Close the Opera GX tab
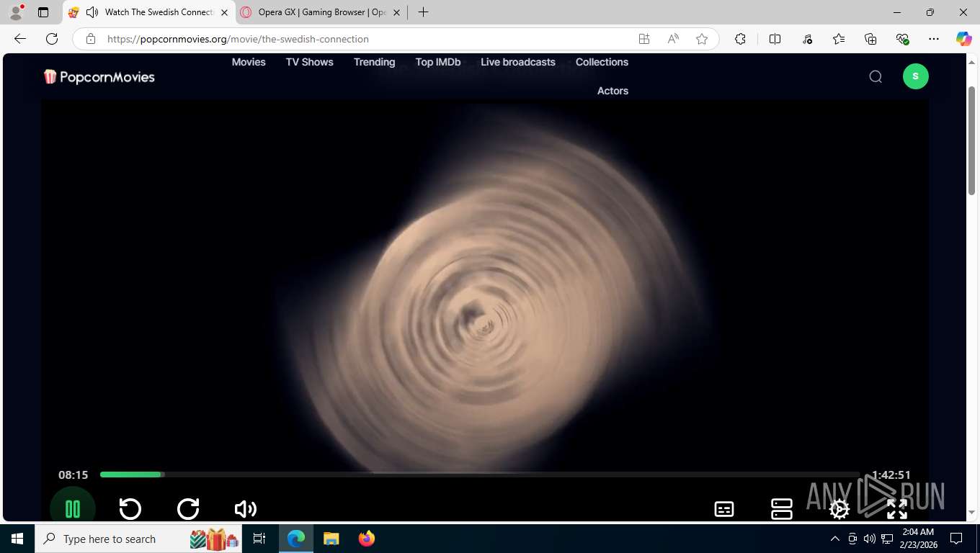This screenshot has height=553, width=980. coord(396,12)
